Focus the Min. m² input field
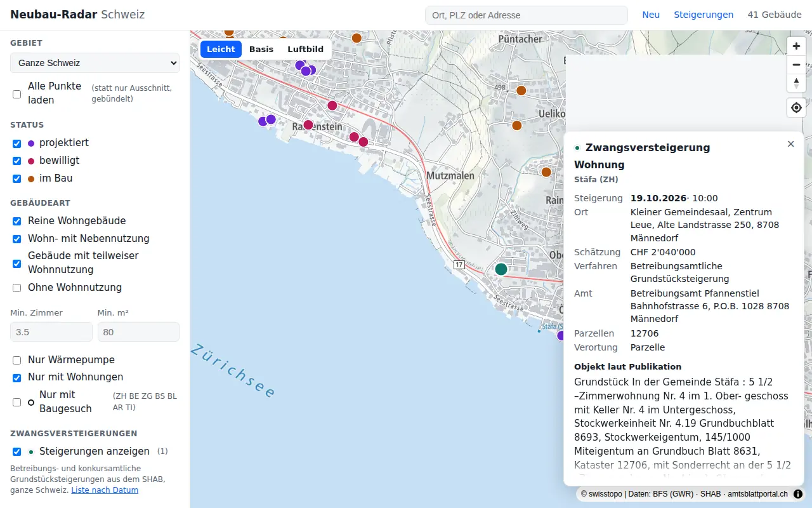The image size is (812, 508). 138,332
